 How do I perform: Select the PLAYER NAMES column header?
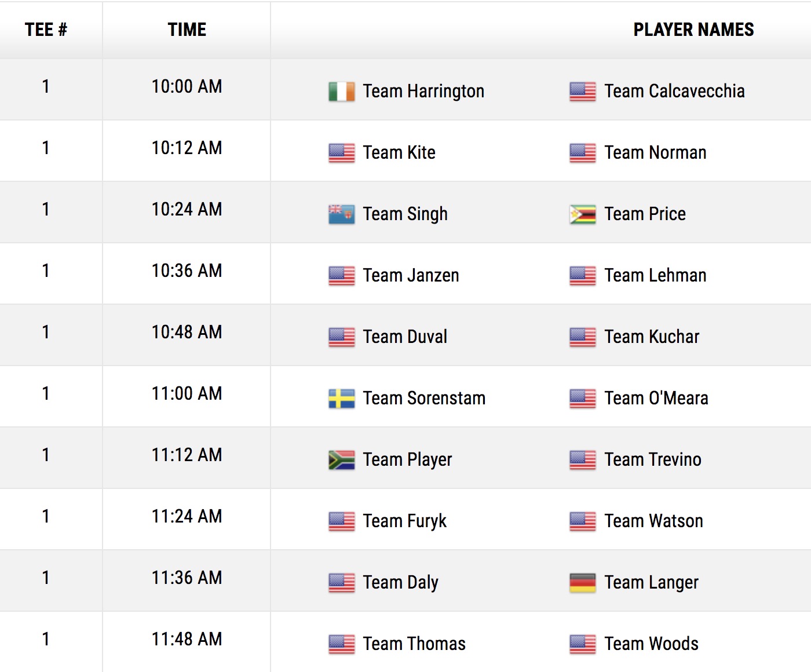[x=693, y=30]
